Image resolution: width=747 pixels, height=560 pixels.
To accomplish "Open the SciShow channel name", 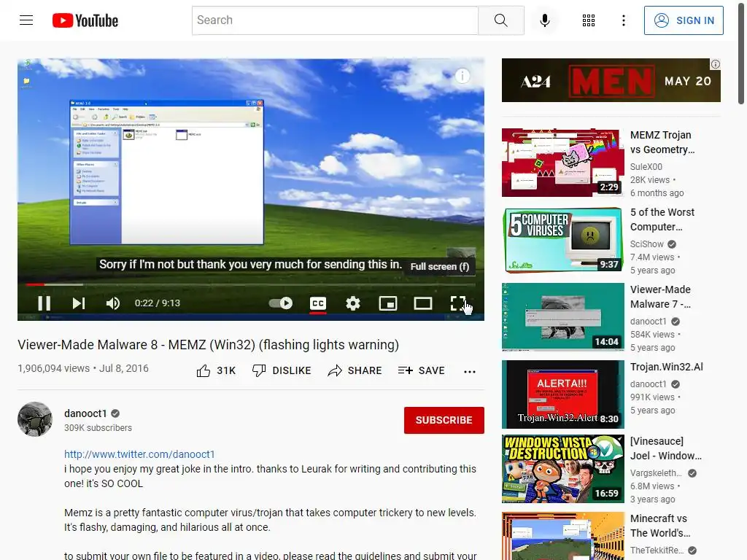I will [x=647, y=244].
